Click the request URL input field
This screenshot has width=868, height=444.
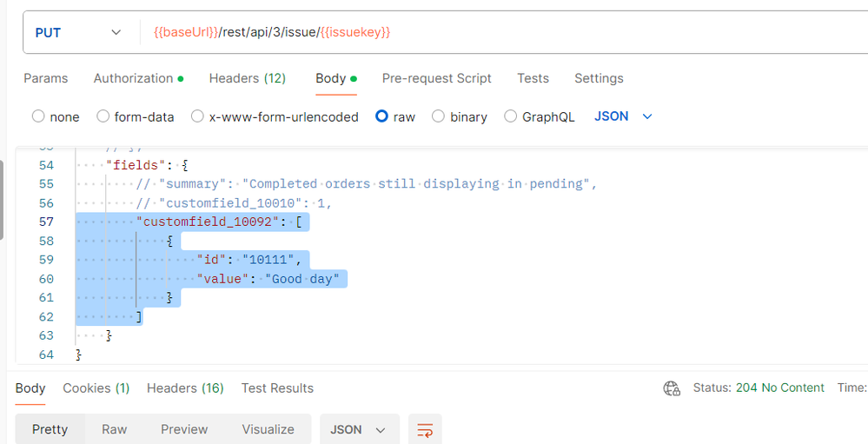coord(504,33)
